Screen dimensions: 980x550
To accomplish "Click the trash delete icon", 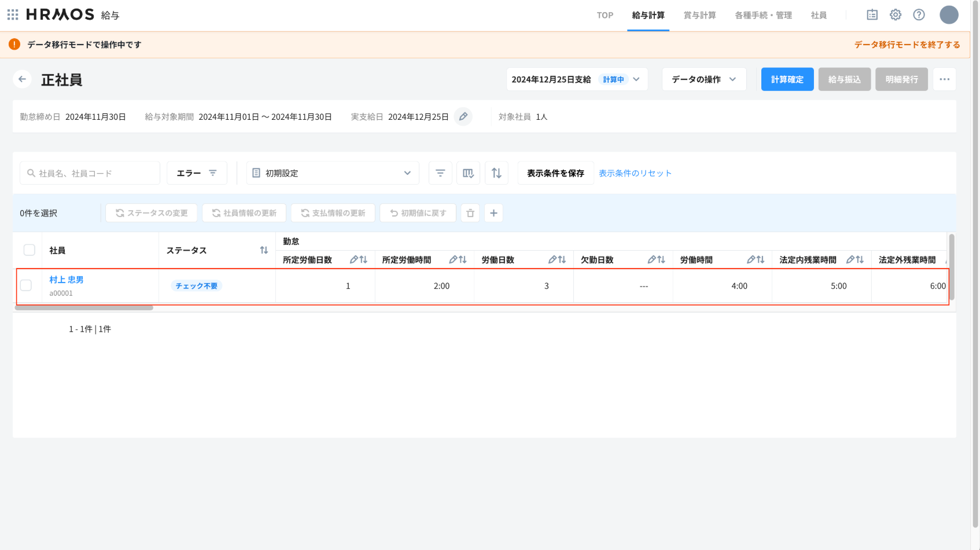I will coord(470,213).
